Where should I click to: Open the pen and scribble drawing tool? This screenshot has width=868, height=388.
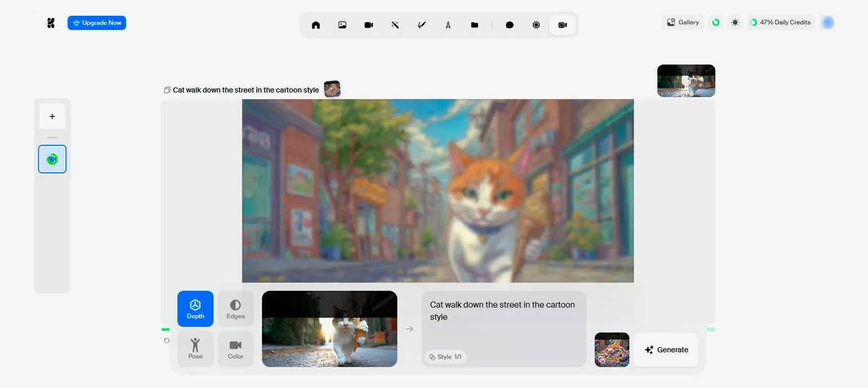(x=422, y=25)
